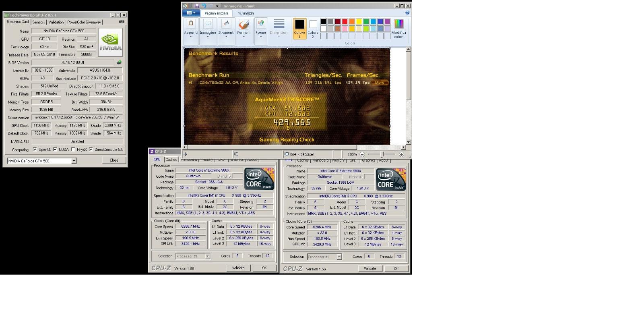Toggle the DirectCompute 5.0 checkbox

[91, 149]
